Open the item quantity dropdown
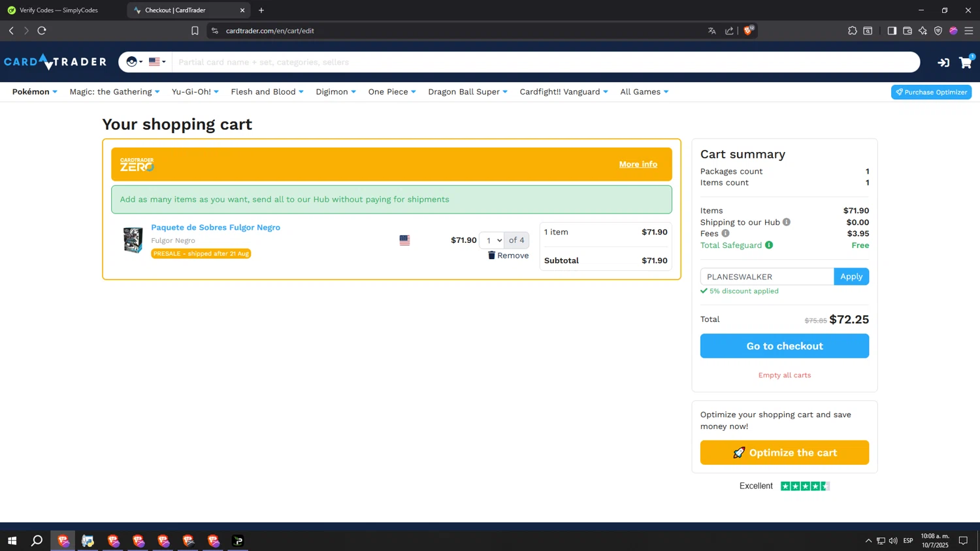The image size is (980, 551). click(x=491, y=240)
